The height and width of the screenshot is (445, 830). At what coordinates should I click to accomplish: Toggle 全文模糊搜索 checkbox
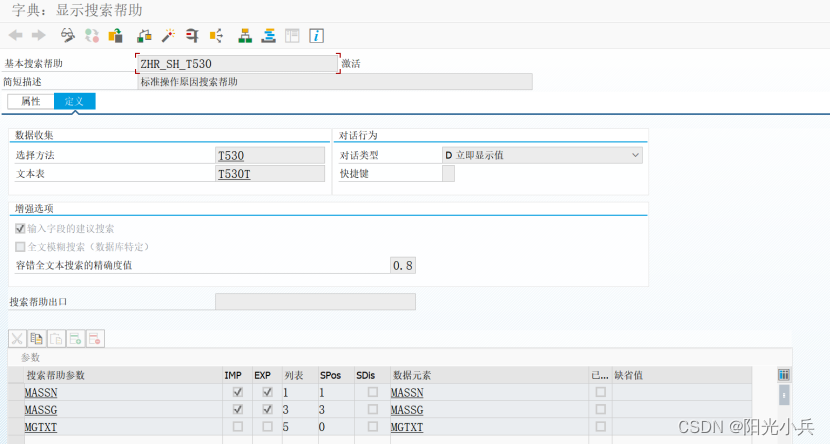pyautogui.click(x=20, y=247)
